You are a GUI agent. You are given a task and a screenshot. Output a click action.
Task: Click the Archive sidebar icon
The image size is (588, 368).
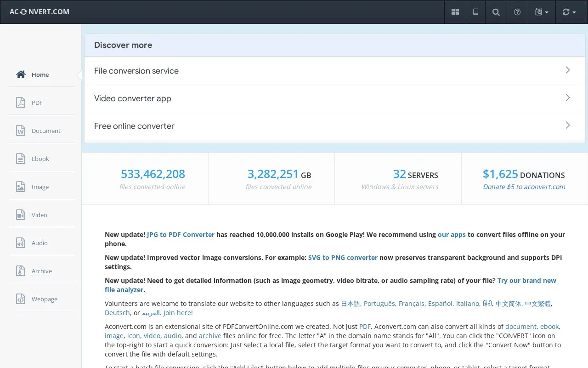click(x=21, y=271)
